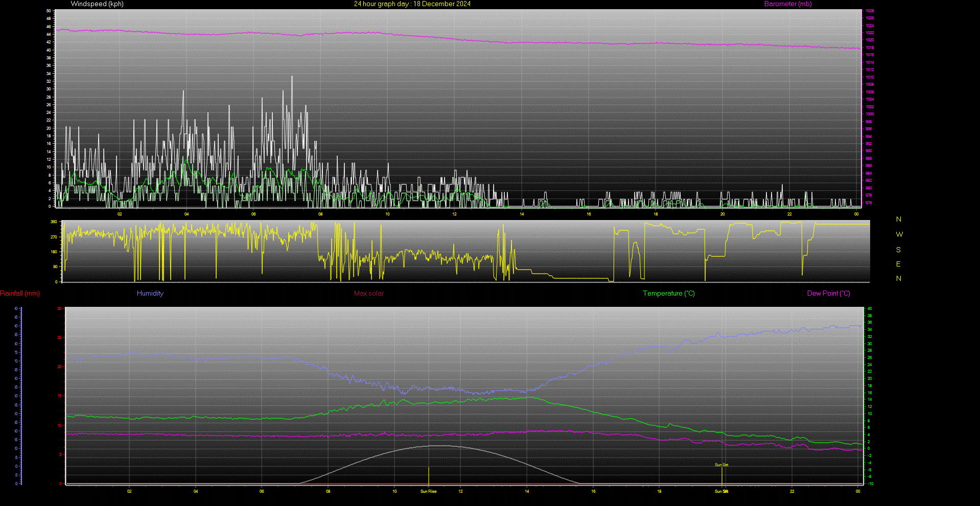Image resolution: width=980 pixels, height=506 pixels.
Task: Click the red '25' rainfall axis value
Action: pyautogui.click(x=60, y=338)
